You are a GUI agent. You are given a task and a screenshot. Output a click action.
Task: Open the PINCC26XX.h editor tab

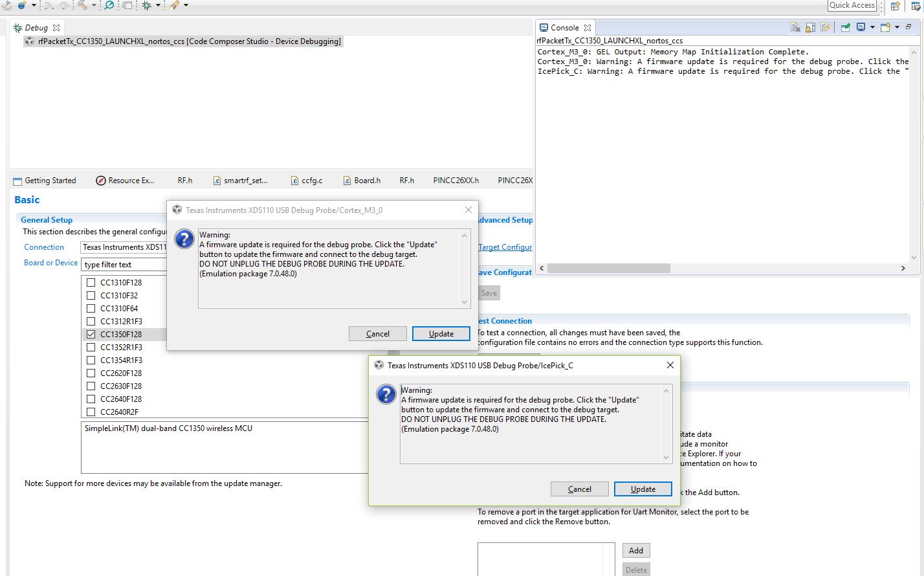click(x=456, y=181)
